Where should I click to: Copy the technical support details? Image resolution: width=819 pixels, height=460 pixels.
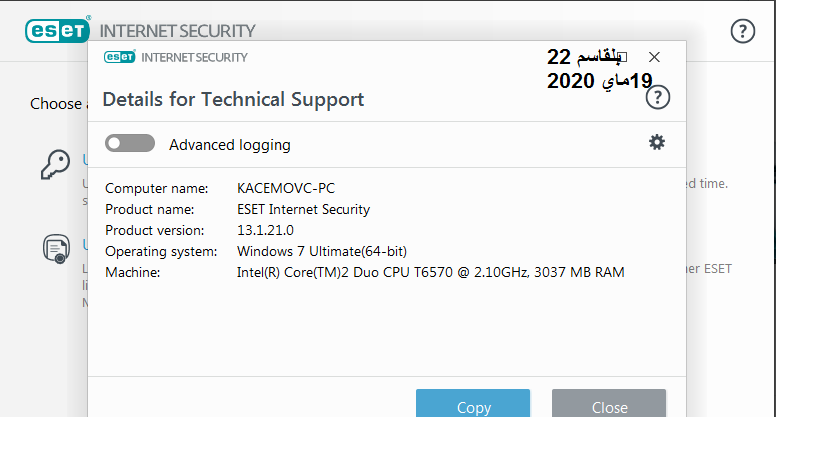coord(473,403)
